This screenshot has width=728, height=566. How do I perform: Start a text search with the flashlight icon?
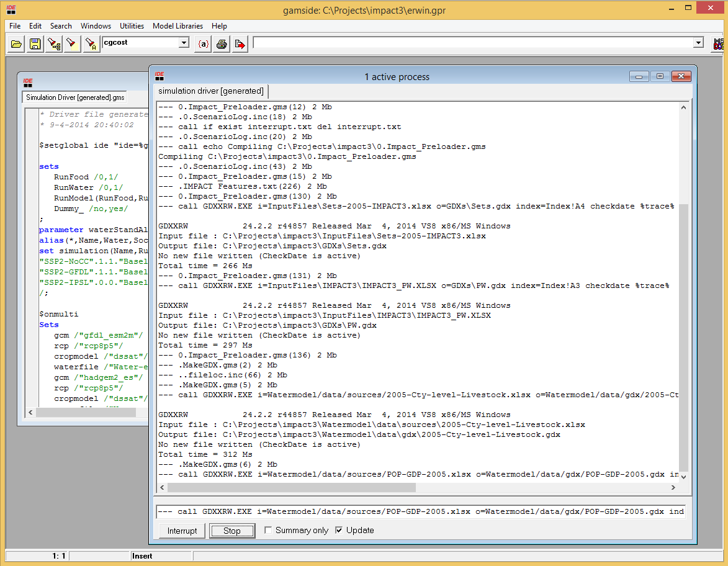pos(72,43)
